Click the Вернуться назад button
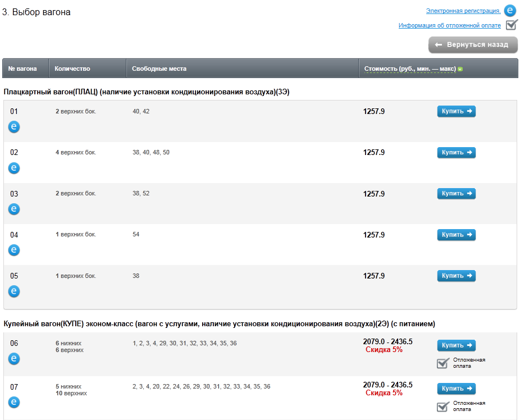520x420 pixels. (473, 45)
